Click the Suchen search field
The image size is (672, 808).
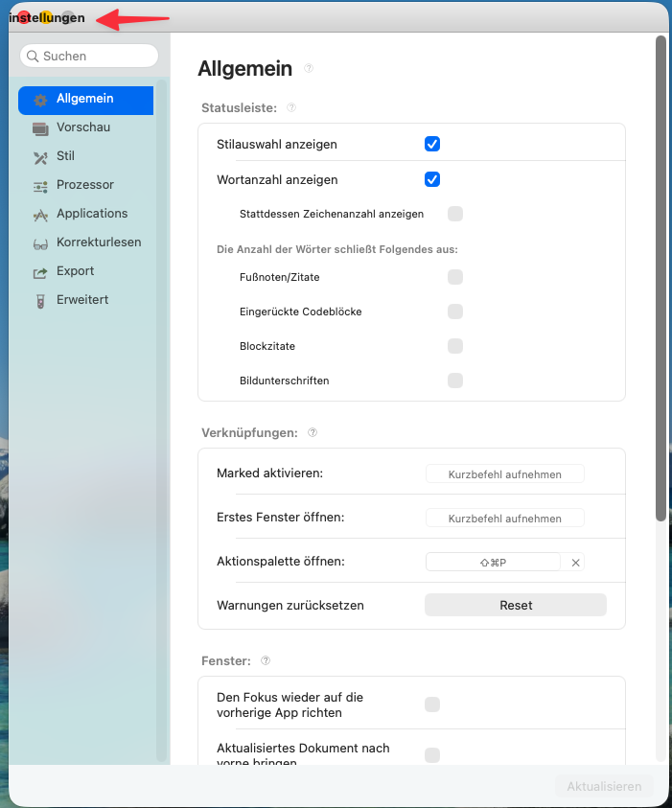(89, 56)
